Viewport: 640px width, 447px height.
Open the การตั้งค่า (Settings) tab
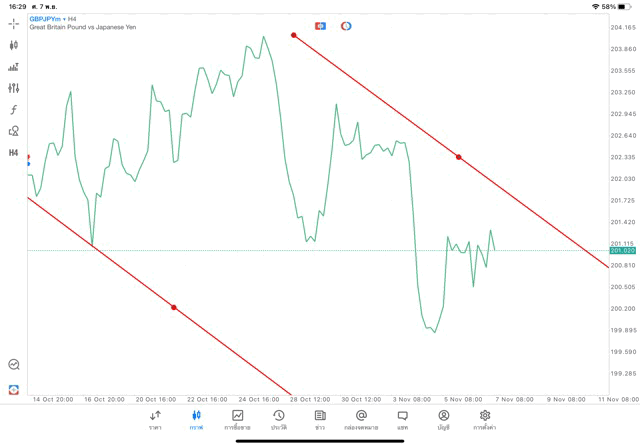click(x=485, y=419)
